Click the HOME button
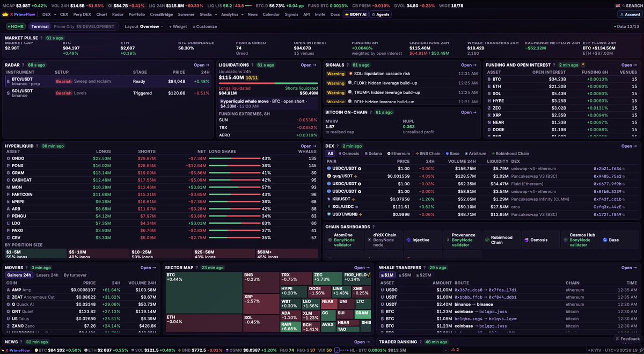The height and width of the screenshot is (354, 644). pos(16,26)
